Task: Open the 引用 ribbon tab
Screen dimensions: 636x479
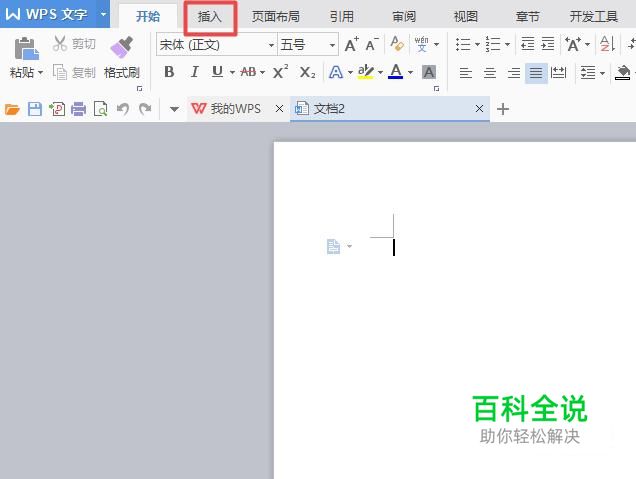Action: click(x=342, y=16)
